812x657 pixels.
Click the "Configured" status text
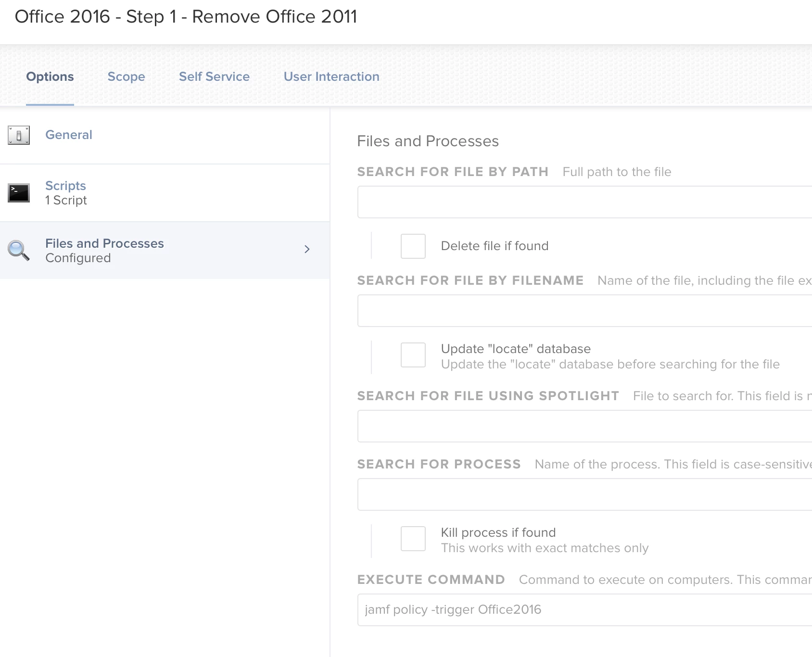click(x=78, y=258)
